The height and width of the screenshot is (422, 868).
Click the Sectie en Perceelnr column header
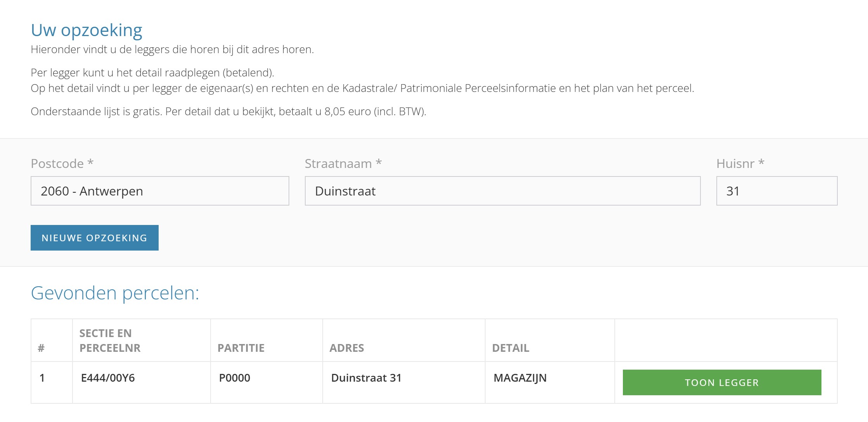110,341
